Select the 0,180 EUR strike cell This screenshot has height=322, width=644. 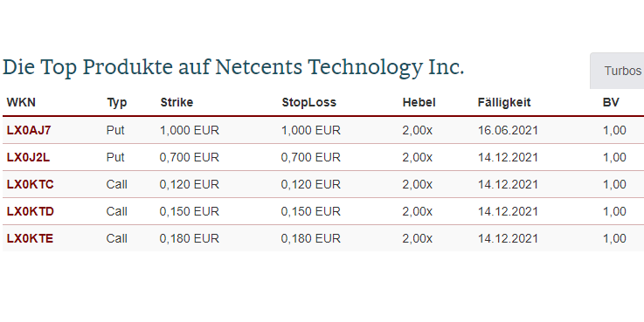point(190,239)
